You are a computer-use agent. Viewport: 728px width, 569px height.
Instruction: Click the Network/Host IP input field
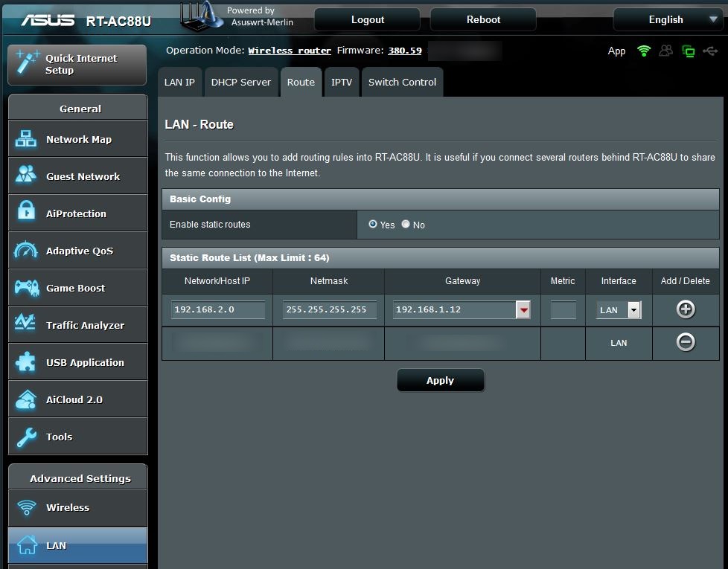[218, 309]
